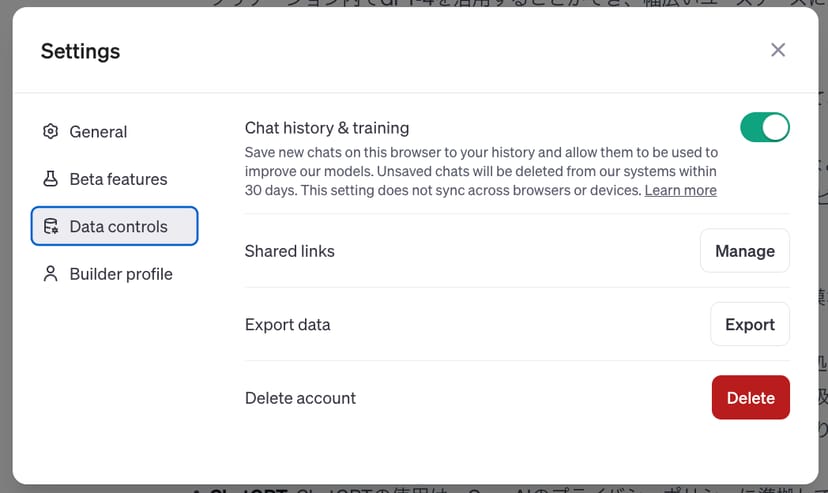Click the person icon for Builder profile
The width and height of the screenshot is (828, 493).
[51, 274]
